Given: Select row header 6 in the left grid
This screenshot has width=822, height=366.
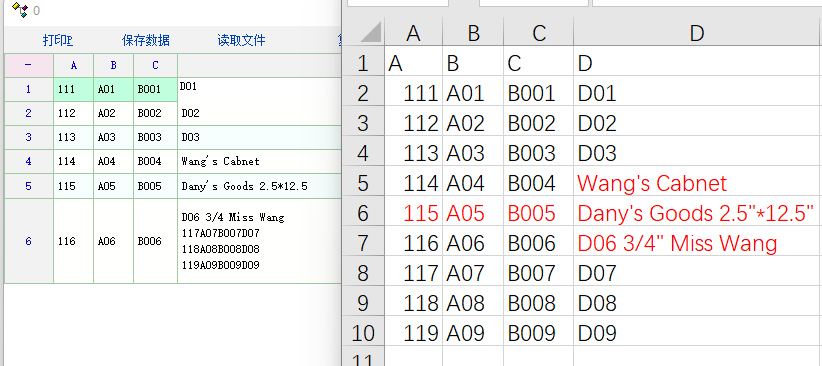Looking at the screenshot, I should click(x=29, y=241).
